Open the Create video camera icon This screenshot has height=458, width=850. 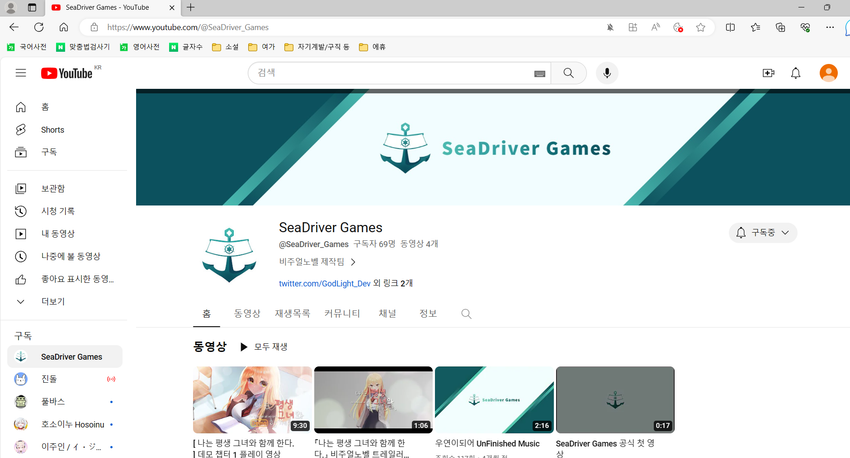[x=768, y=73]
